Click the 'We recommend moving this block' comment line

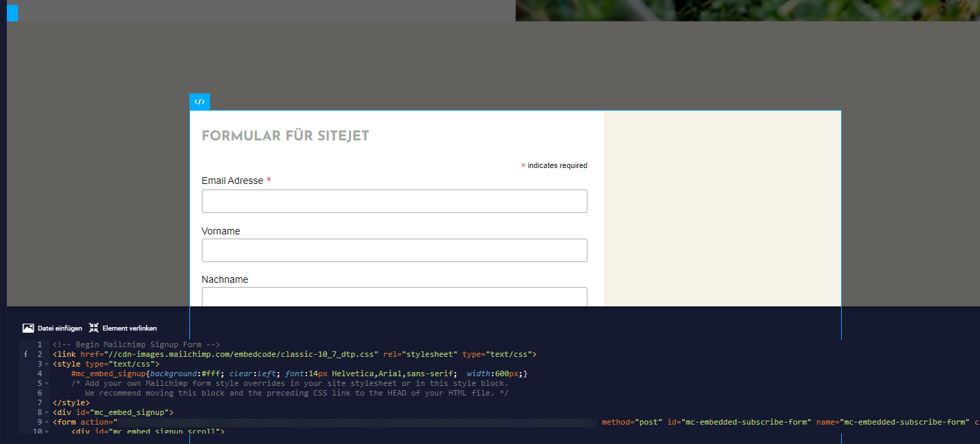(297, 393)
